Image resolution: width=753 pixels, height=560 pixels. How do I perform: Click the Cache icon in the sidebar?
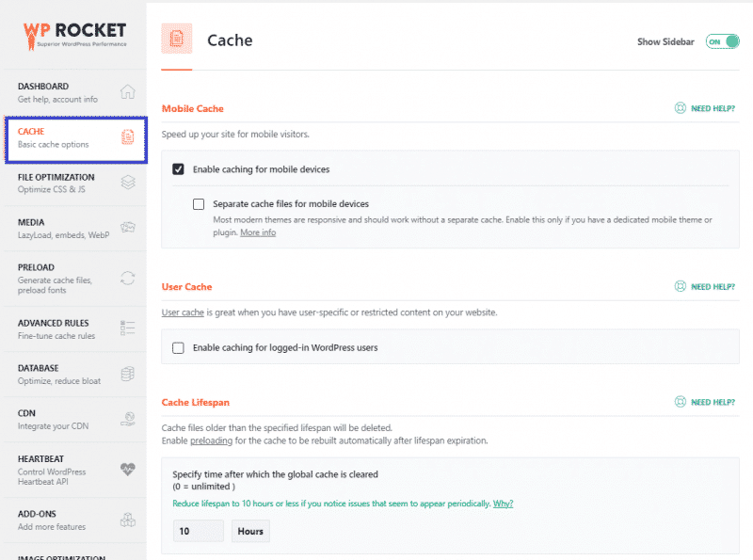pyautogui.click(x=129, y=138)
